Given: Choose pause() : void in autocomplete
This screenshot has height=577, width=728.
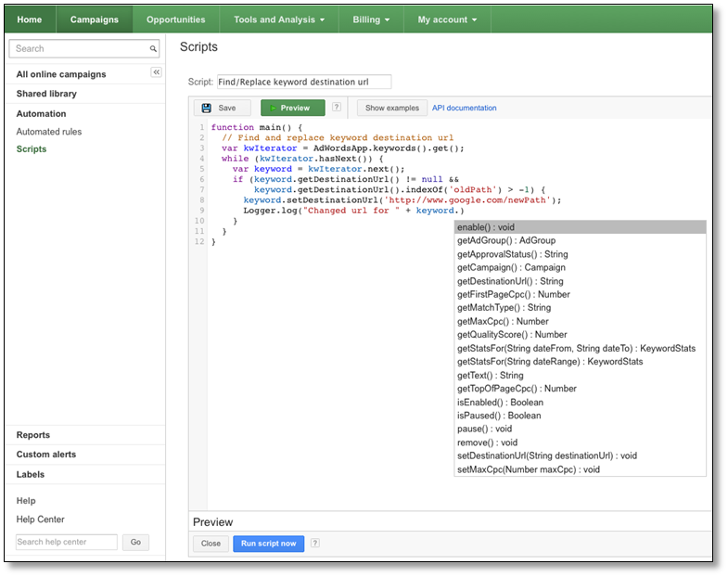Looking at the screenshot, I should coord(484,430).
